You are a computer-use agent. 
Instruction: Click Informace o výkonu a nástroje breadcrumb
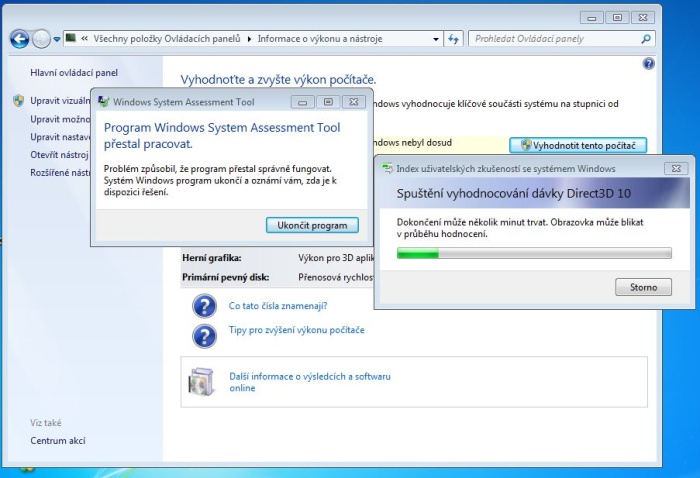coord(320,39)
